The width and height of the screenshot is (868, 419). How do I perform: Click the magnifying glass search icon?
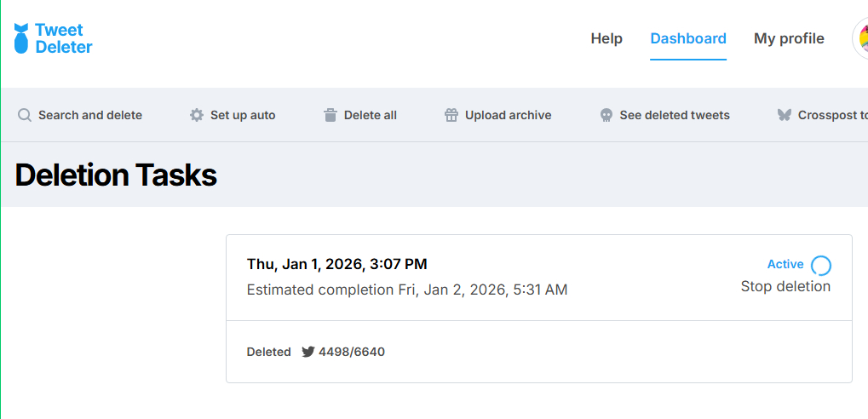25,115
